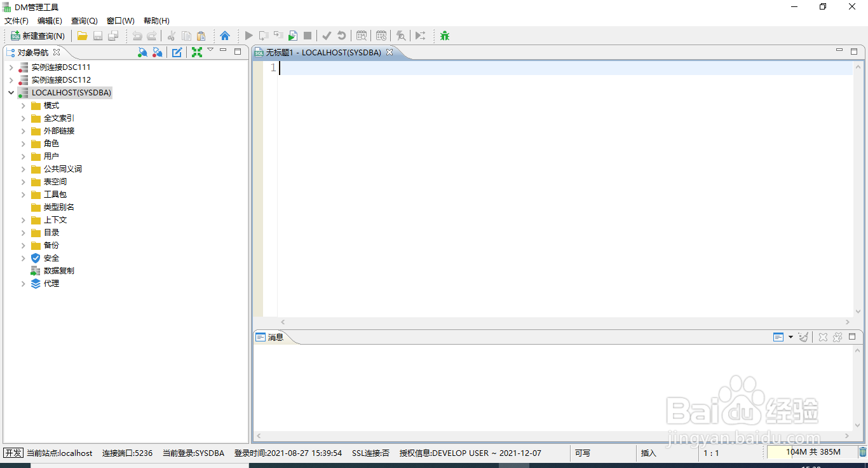Click the Redo arrow toolbar icon
Screen dimensions: 868x468
(152, 36)
